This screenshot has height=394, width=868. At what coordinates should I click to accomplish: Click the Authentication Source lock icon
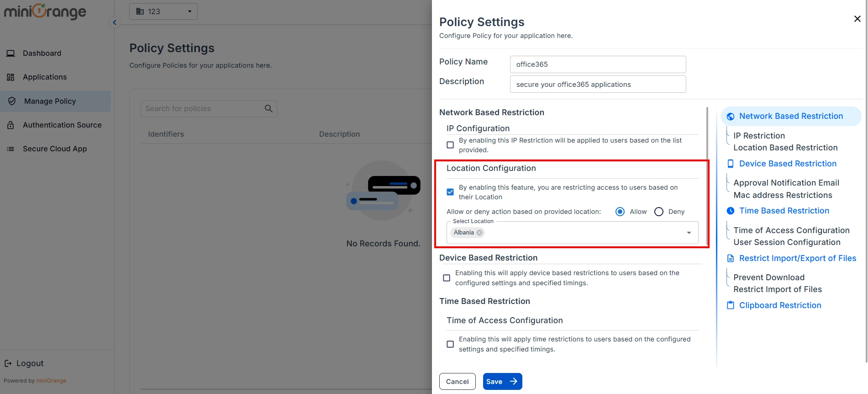[x=11, y=125]
